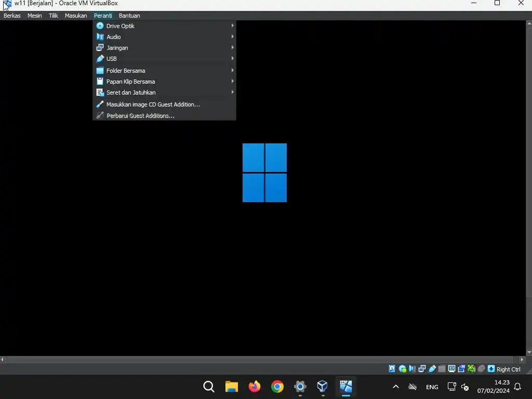
Task: Show hidden tray icons chevron
Action: (x=395, y=387)
